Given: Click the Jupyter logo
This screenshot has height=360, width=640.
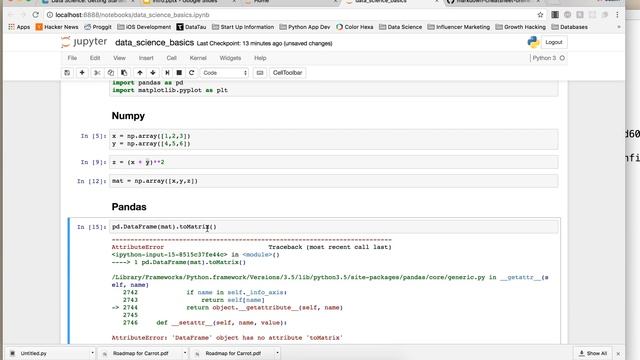Looking at the screenshot, I should click(x=84, y=42).
